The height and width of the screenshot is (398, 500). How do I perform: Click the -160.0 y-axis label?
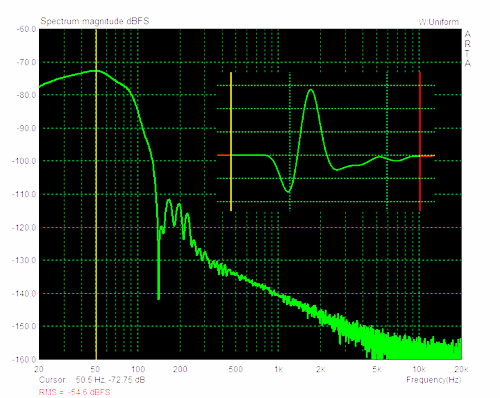click(24, 359)
